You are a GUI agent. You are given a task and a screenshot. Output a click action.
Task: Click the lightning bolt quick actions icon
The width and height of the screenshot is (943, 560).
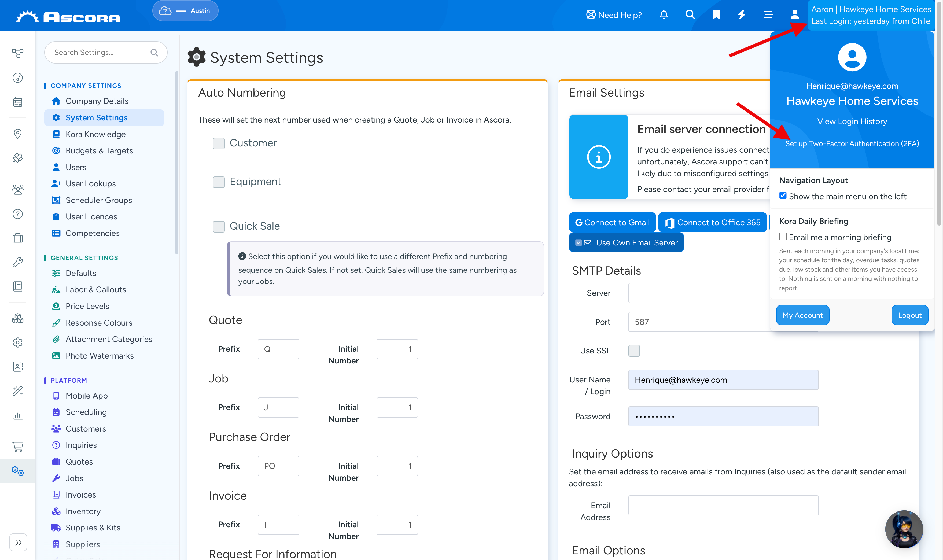(742, 15)
